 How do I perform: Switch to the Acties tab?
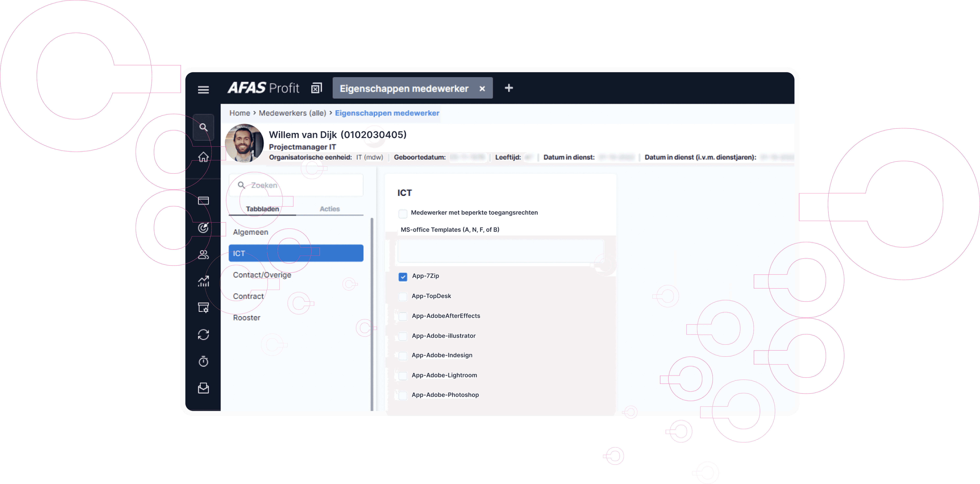(x=329, y=209)
